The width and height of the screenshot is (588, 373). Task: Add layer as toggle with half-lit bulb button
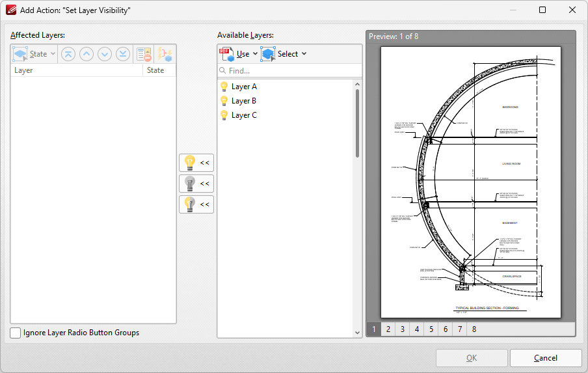click(196, 204)
